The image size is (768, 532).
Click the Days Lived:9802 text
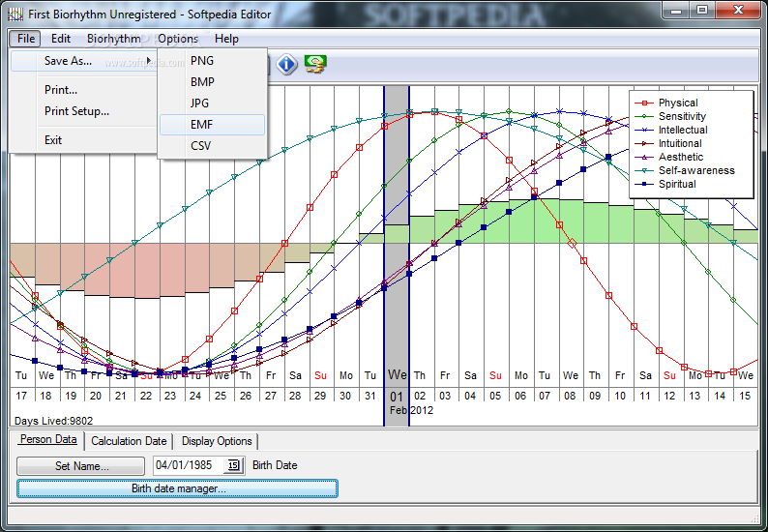53,421
